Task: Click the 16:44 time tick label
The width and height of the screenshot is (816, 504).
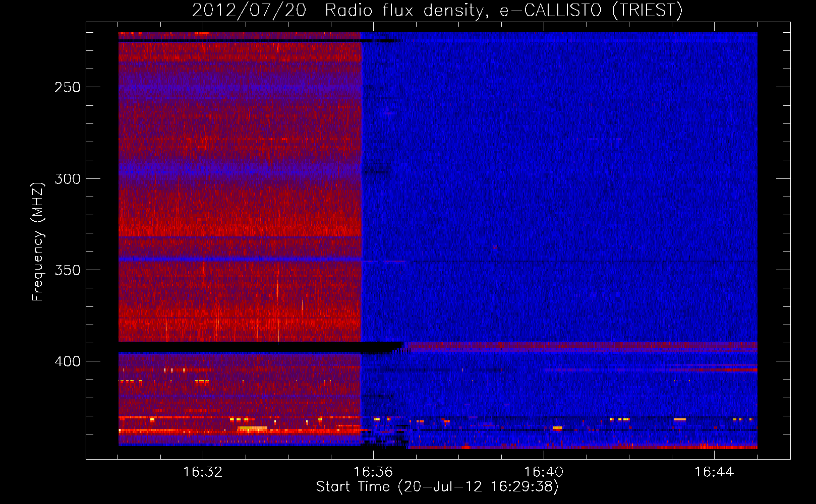Action: (714, 472)
